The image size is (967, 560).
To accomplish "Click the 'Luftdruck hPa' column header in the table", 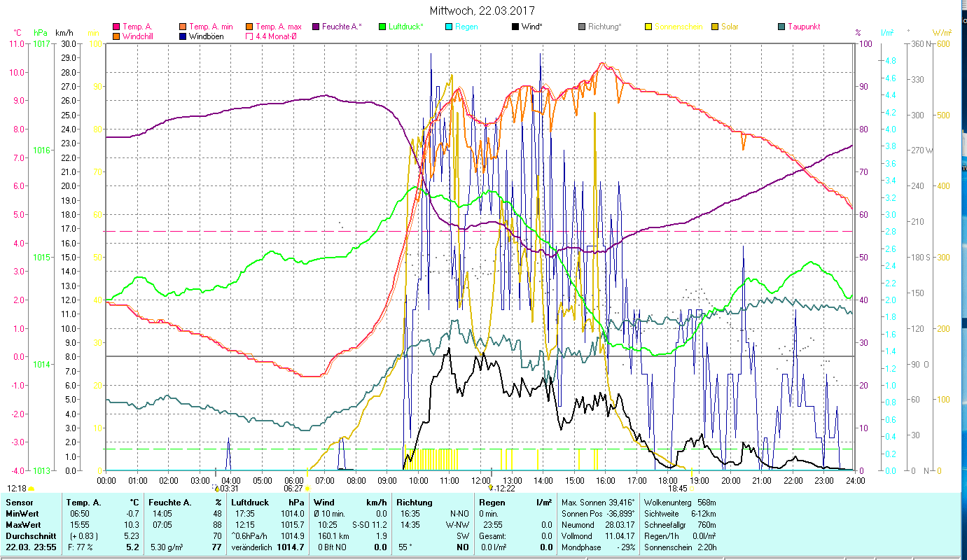I will coord(268,503).
